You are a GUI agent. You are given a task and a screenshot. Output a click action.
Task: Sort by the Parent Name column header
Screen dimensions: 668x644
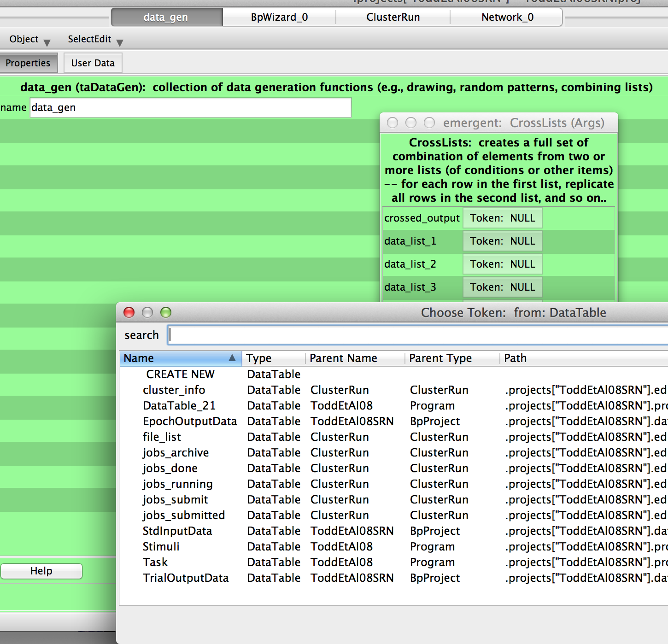355,358
